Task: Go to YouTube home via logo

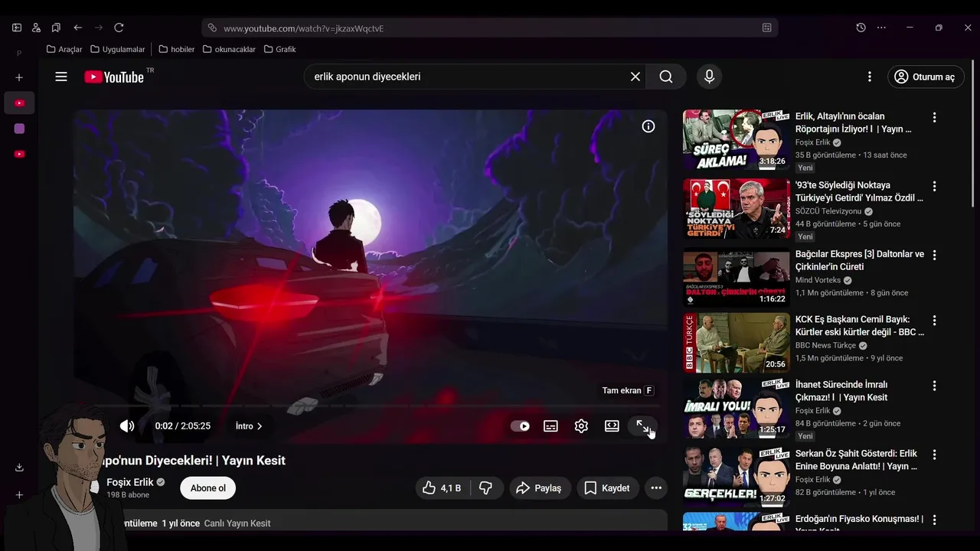Action: (114, 77)
